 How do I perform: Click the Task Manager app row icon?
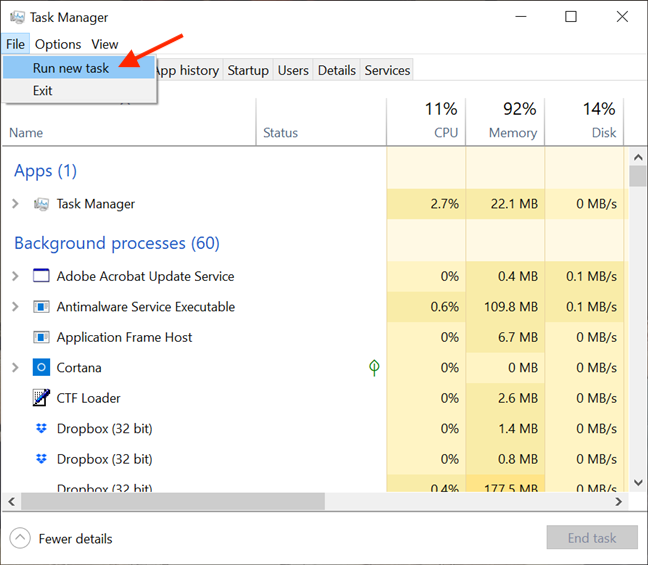coord(41,204)
